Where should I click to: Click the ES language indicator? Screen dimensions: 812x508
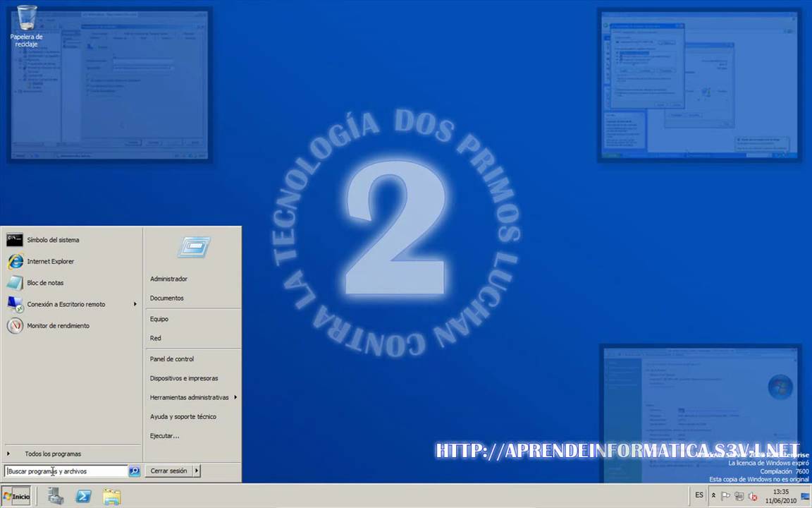point(699,495)
